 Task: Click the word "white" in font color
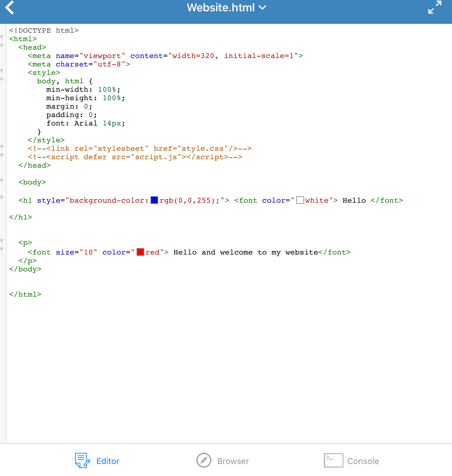pyautogui.click(x=317, y=200)
